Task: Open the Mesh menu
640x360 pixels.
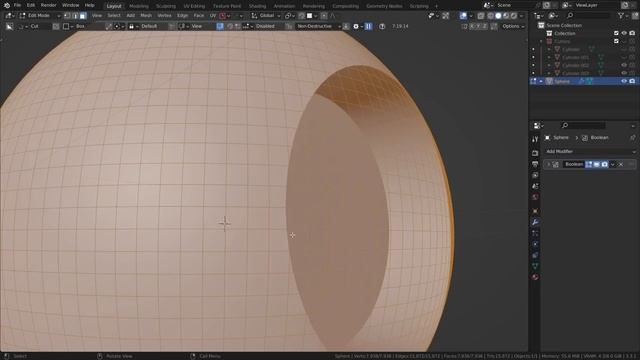Action: (146, 16)
